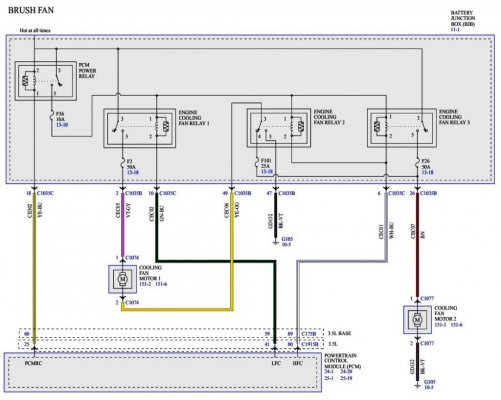Viewport: 501px width, 400px height.
Task: Select the violet VT-GY wire
Action: [123, 224]
